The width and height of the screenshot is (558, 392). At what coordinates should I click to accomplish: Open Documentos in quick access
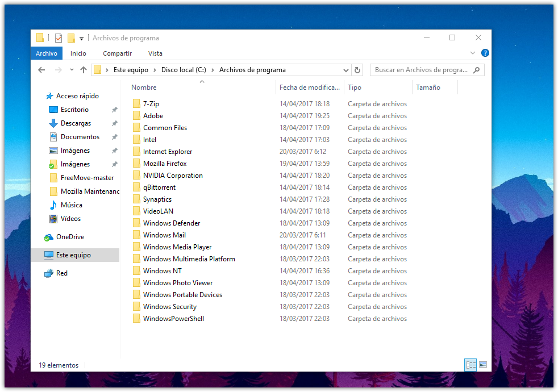pyautogui.click(x=80, y=137)
